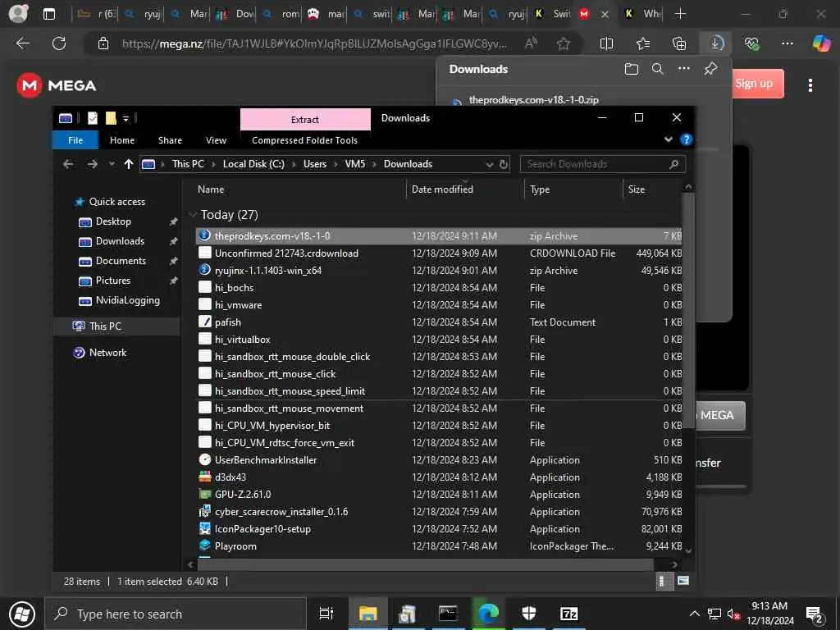840x630 pixels.
Task: Click the Windows Start button
Action: click(22, 614)
